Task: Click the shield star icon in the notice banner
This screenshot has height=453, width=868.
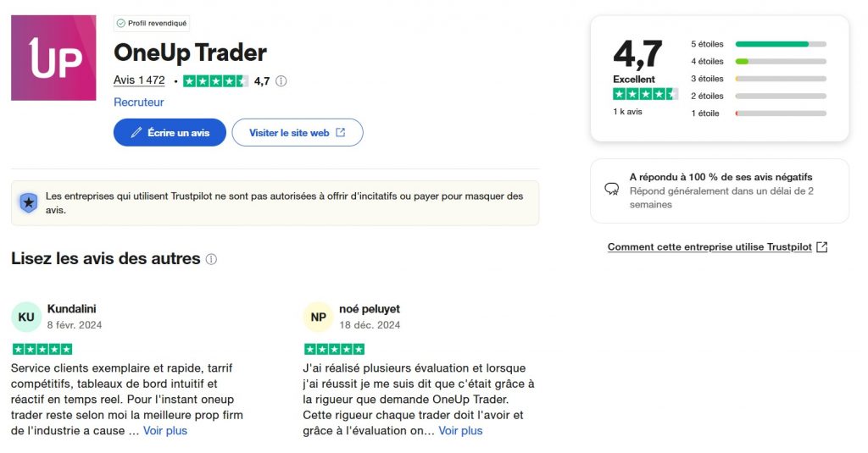Action: click(x=29, y=202)
